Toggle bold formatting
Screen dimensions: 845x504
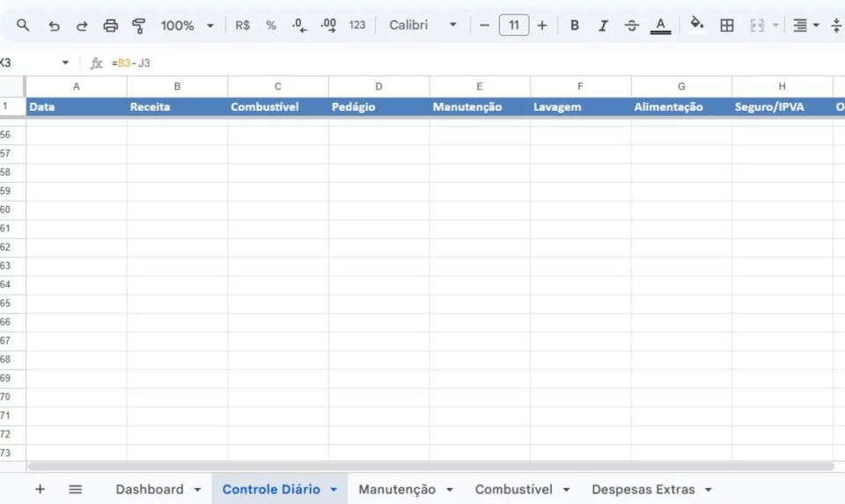coord(575,26)
